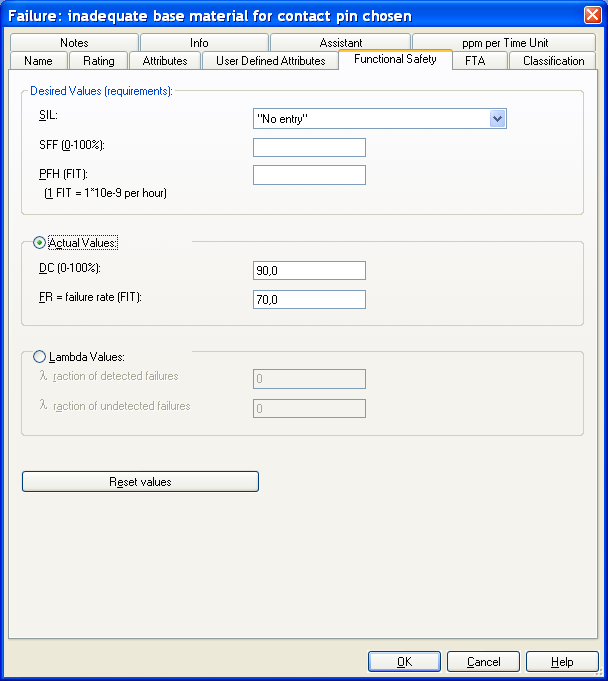Click the SFF (0-100%) input field
This screenshot has height=681, width=608.
point(309,148)
